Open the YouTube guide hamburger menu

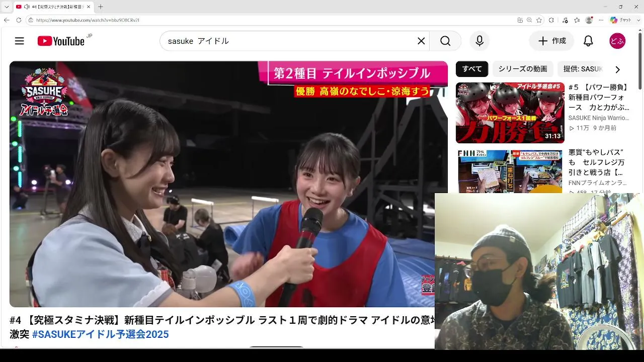click(x=20, y=41)
